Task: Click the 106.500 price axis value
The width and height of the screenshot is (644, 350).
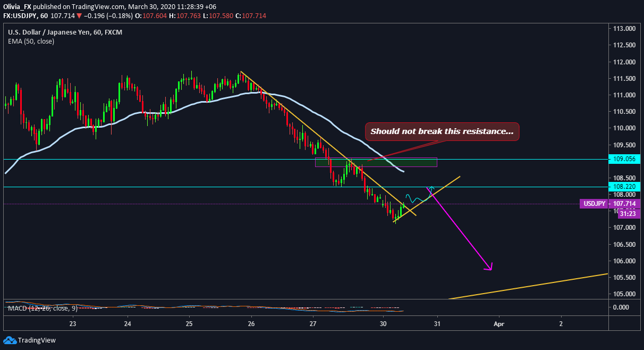Action: pyautogui.click(x=624, y=245)
